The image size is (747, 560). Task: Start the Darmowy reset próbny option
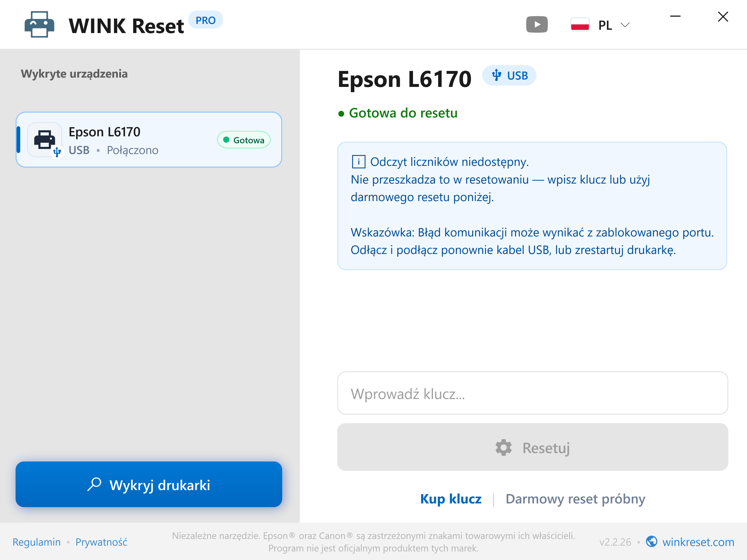(x=575, y=499)
